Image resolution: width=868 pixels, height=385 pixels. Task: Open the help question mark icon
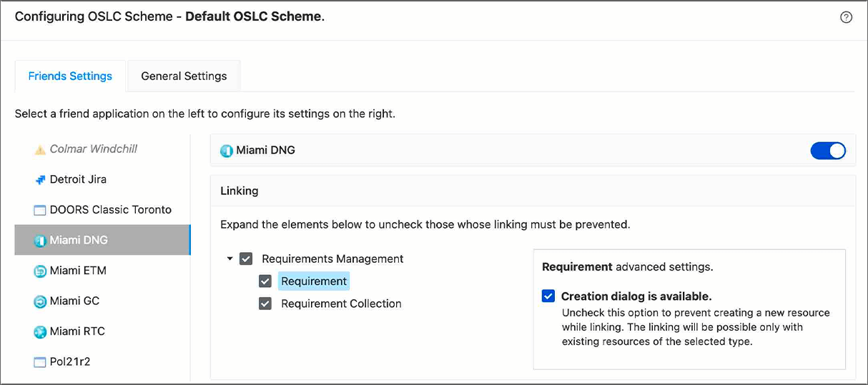click(846, 17)
